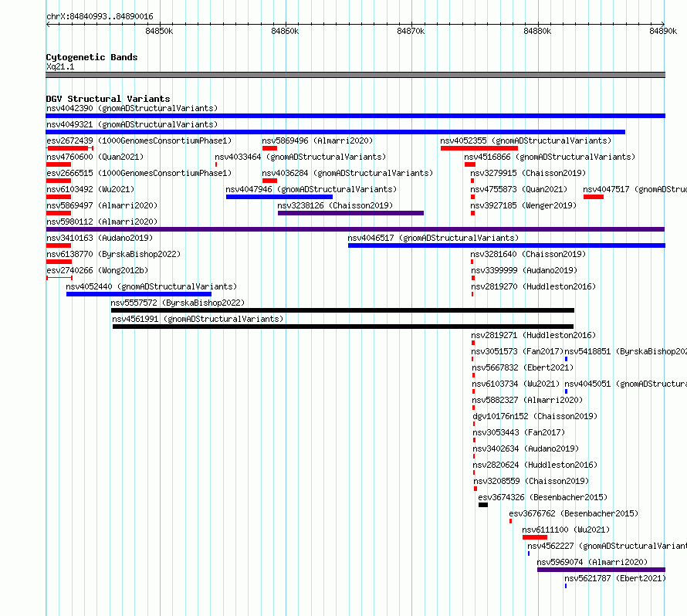Click the 84850k ruler tick label
687x616 pixels.
(x=159, y=31)
